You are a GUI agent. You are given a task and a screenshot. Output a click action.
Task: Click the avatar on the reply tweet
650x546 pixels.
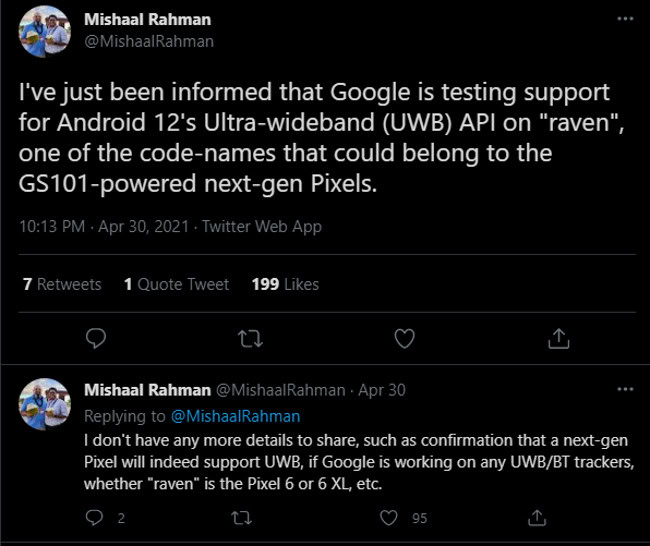45,403
